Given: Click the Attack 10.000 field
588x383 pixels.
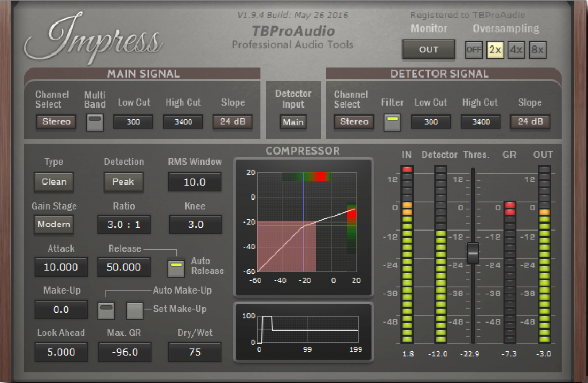Looking at the screenshot, I should tap(61, 267).
